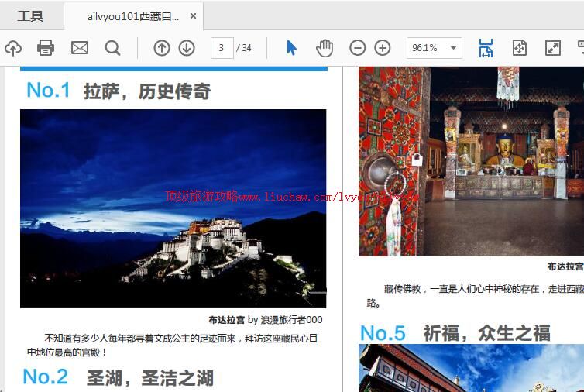Enable the hand pan tool

point(325,48)
